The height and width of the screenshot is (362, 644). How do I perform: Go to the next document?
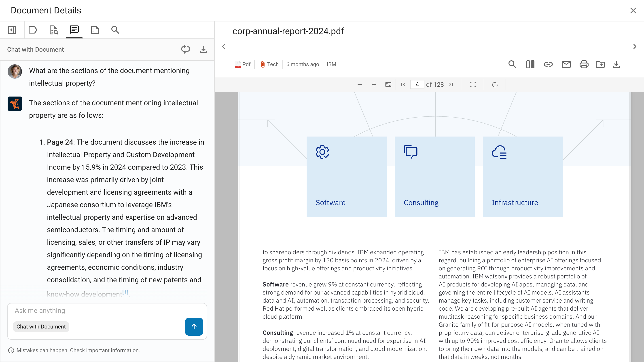click(635, 46)
